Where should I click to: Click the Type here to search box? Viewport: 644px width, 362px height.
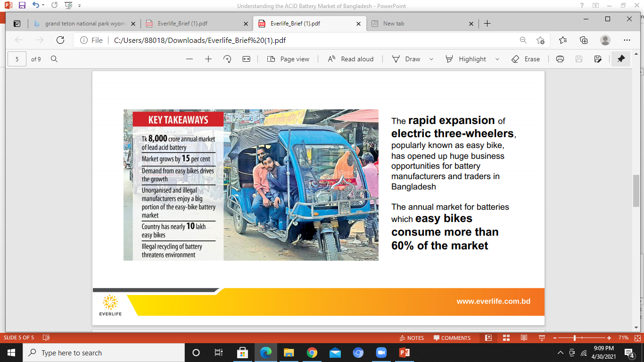pos(104,353)
